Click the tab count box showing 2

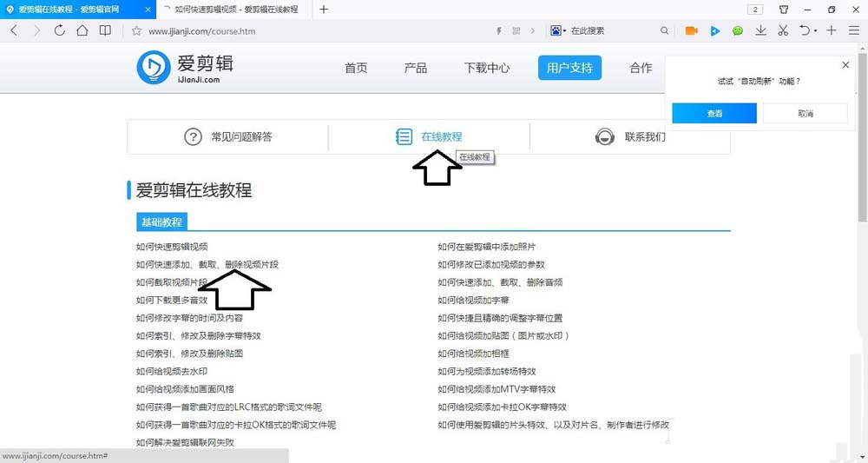[755, 10]
